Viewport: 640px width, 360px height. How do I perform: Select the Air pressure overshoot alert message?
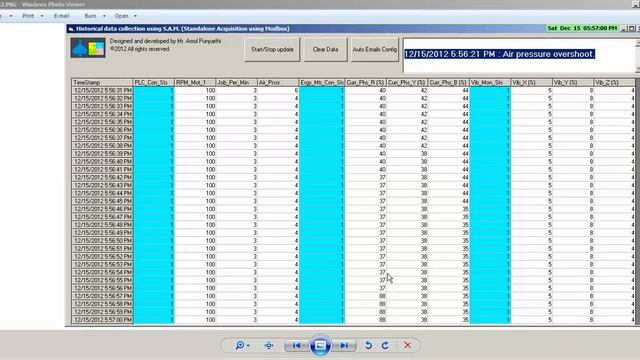coord(500,54)
